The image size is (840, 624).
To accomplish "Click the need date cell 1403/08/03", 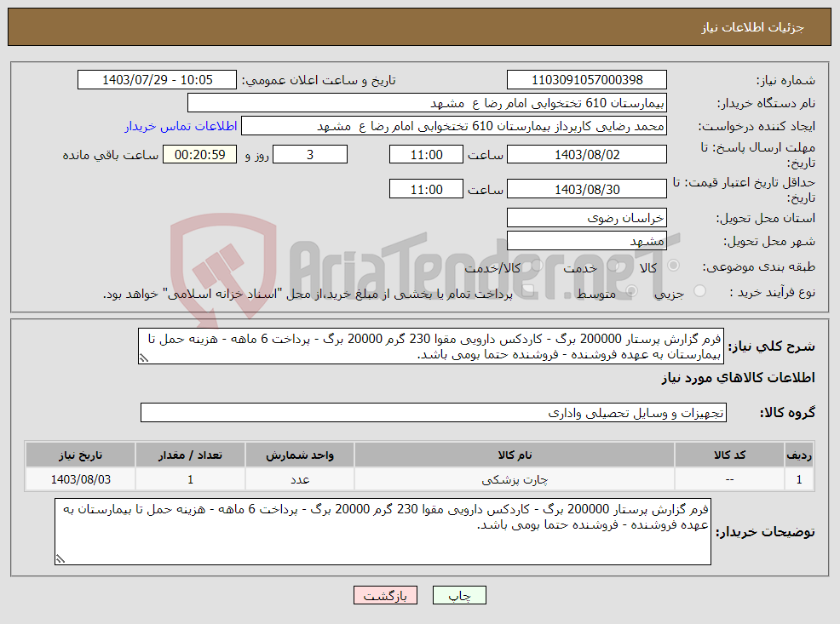I will [x=80, y=479].
